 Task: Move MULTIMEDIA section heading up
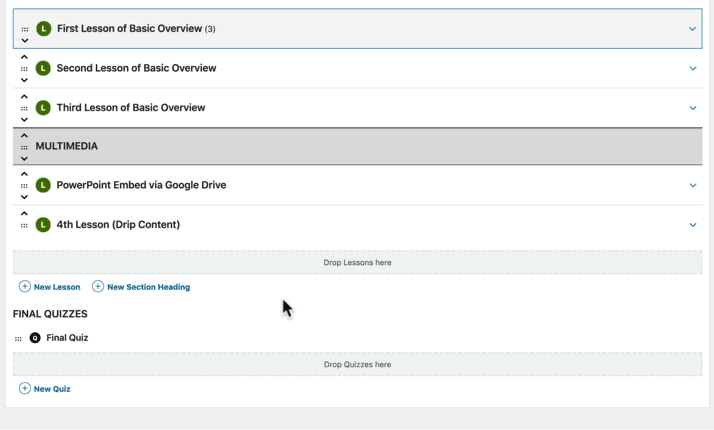pyautogui.click(x=24, y=136)
